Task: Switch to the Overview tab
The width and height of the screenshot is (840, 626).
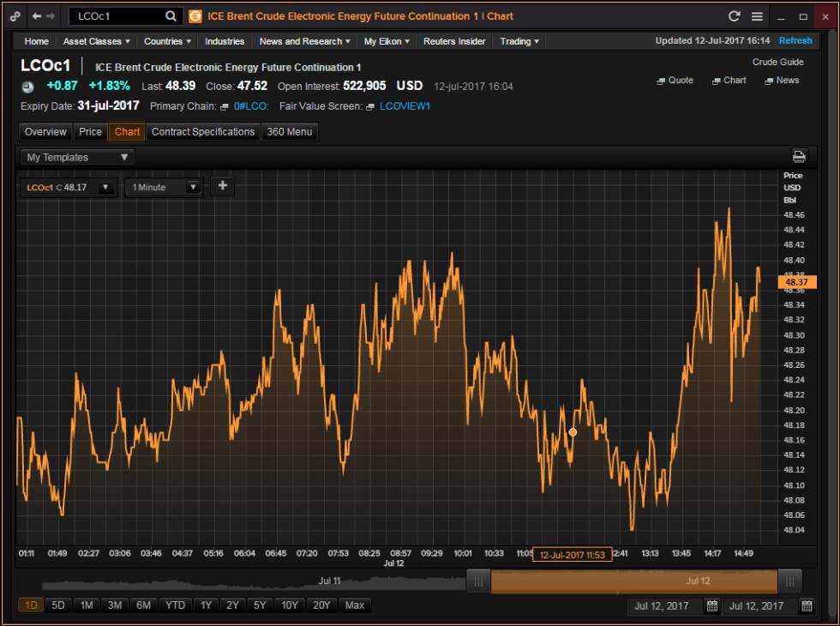Action: pyautogui.click(x=45, y=132)
